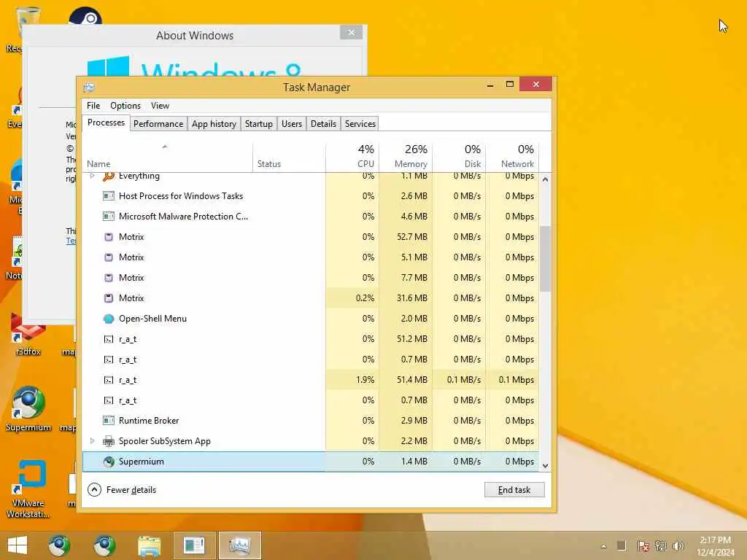
Task: Open the Action Center flag tray icon
Action: pyautogui.click(x=643, y=545)
